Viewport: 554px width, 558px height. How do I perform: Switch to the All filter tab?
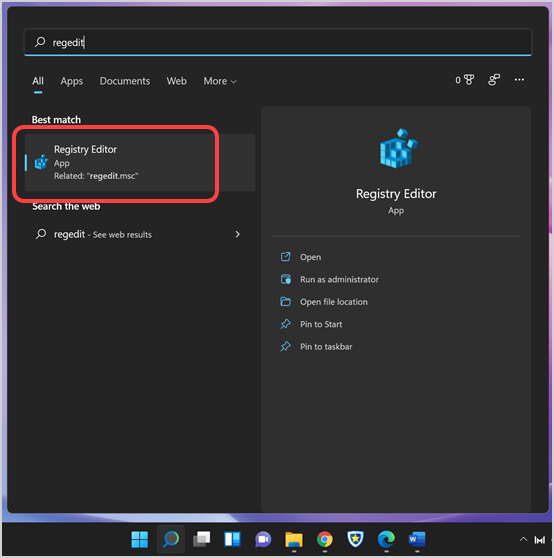coord(38,81)
